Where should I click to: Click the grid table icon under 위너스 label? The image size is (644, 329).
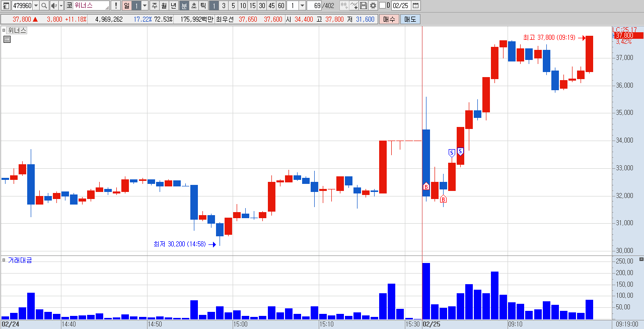[x=7, y=39]
